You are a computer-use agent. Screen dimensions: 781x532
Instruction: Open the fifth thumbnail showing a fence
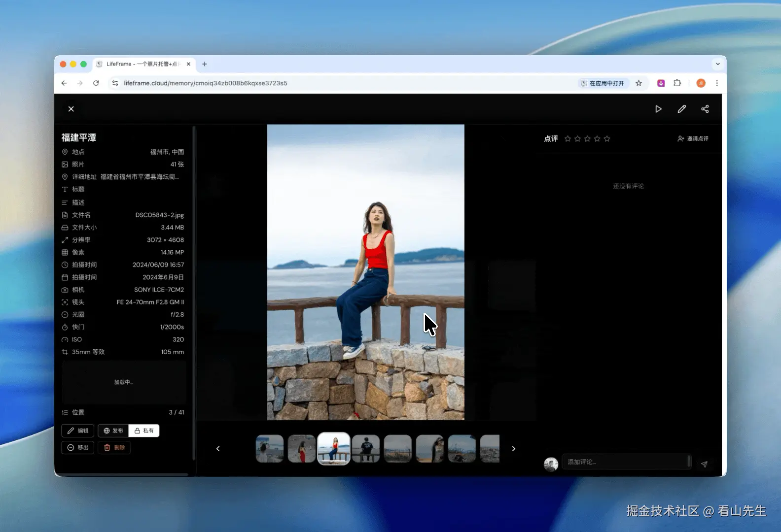tap(398, 449)
